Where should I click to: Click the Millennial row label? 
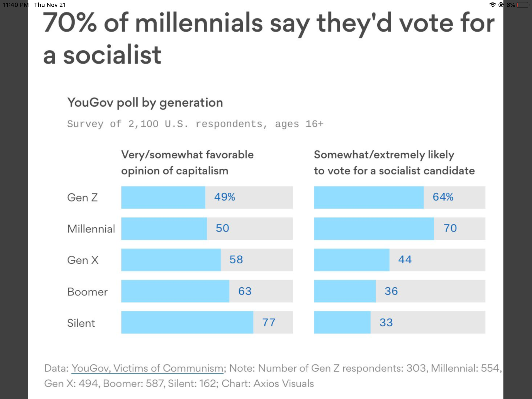[91, 229]
